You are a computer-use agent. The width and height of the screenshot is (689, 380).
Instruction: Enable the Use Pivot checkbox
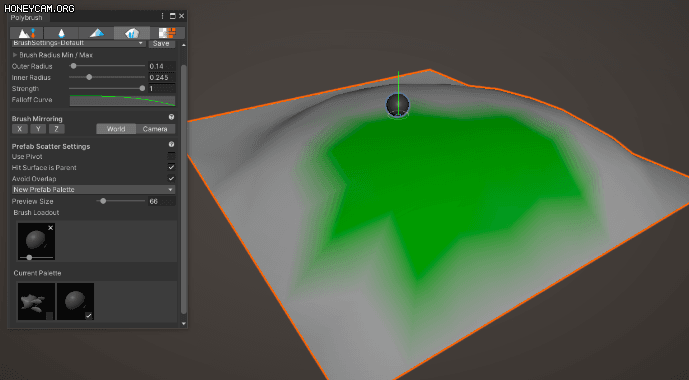171,156
